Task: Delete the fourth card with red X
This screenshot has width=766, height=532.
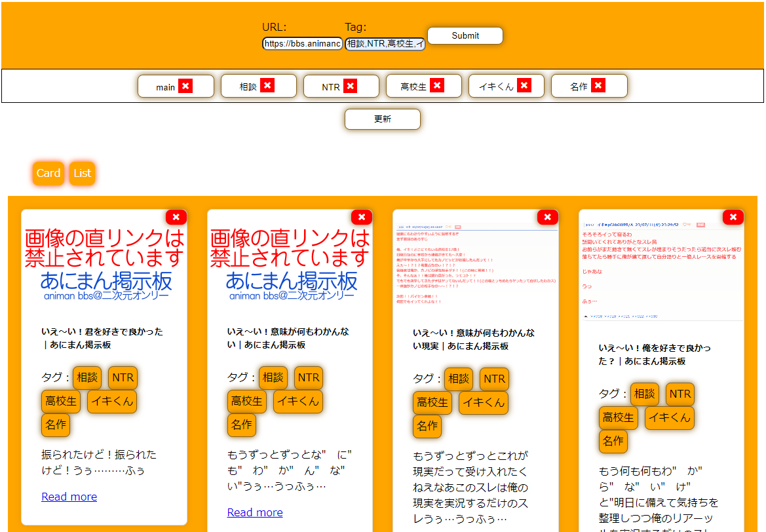Action: tap(733, 218)
